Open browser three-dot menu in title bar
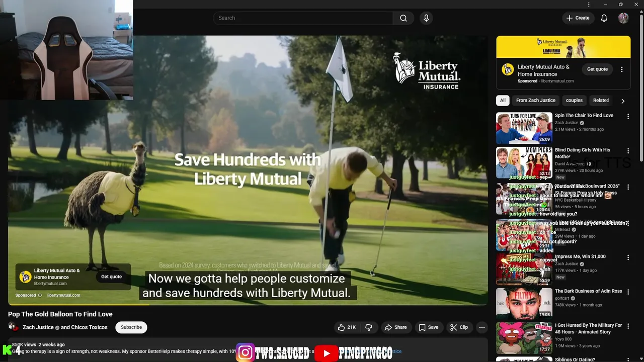This screenshot has height=362, width=644. pos(589,5)
